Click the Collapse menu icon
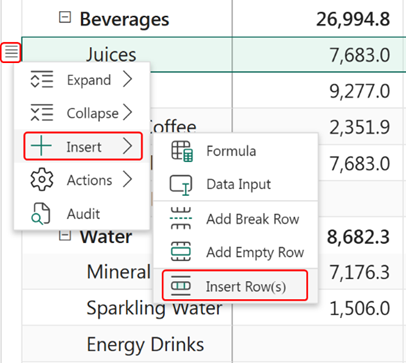The width and height of the screenshot is (406, 363). (x=42, y=112)
